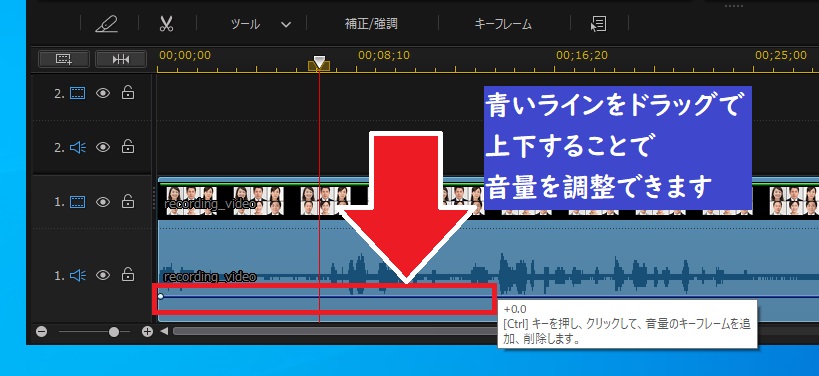Viewport: 819px width, 376px height.
Task: Lock audio track 1
Action: click(127, 275)
